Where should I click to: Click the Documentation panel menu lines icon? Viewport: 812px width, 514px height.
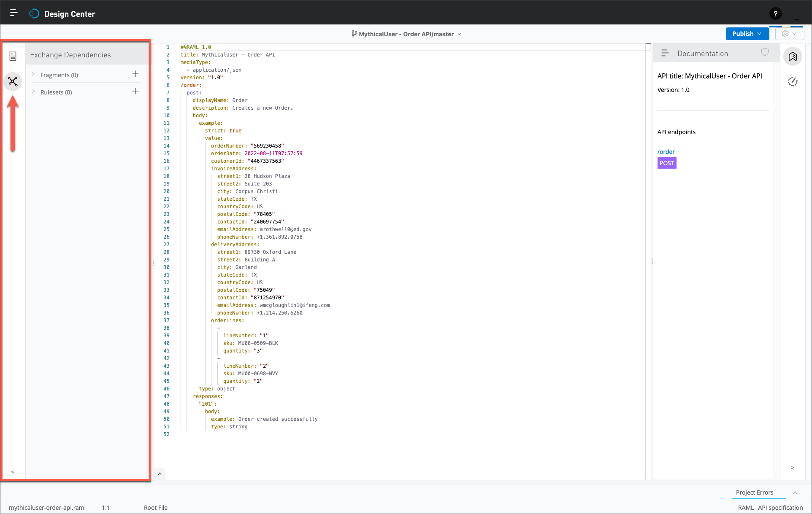[x=665, y=53]
